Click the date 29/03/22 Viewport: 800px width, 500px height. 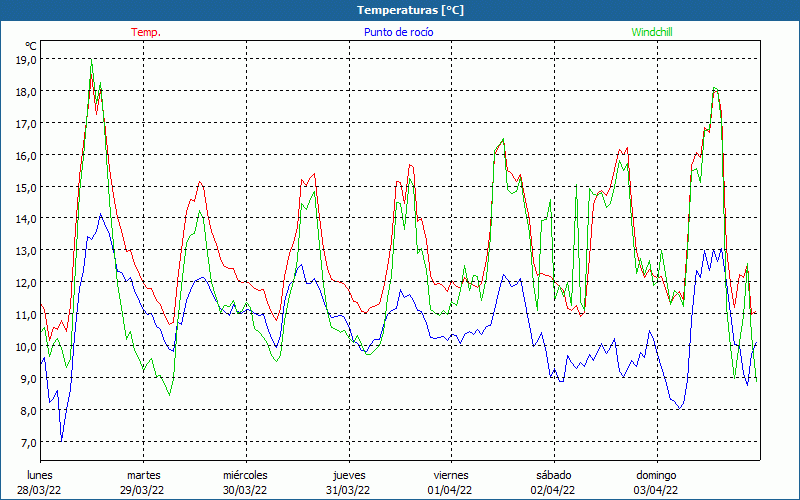tap(142, 490)
